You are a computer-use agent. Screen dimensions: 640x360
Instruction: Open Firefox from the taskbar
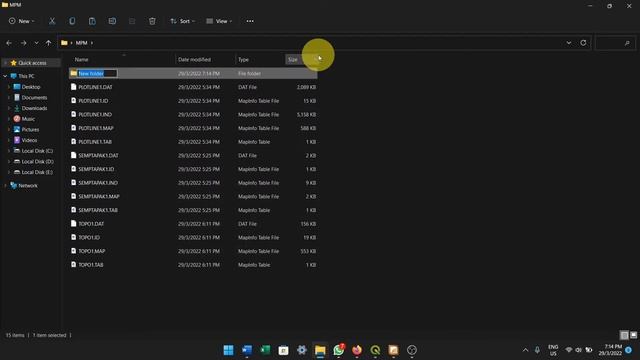pyautogui.click(x=357, y=350)
